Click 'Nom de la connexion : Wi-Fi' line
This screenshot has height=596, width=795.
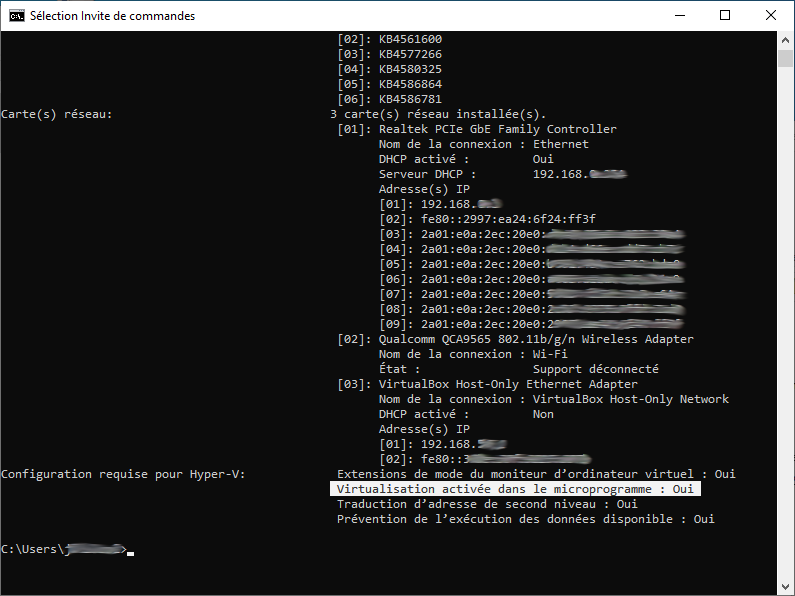473,354
